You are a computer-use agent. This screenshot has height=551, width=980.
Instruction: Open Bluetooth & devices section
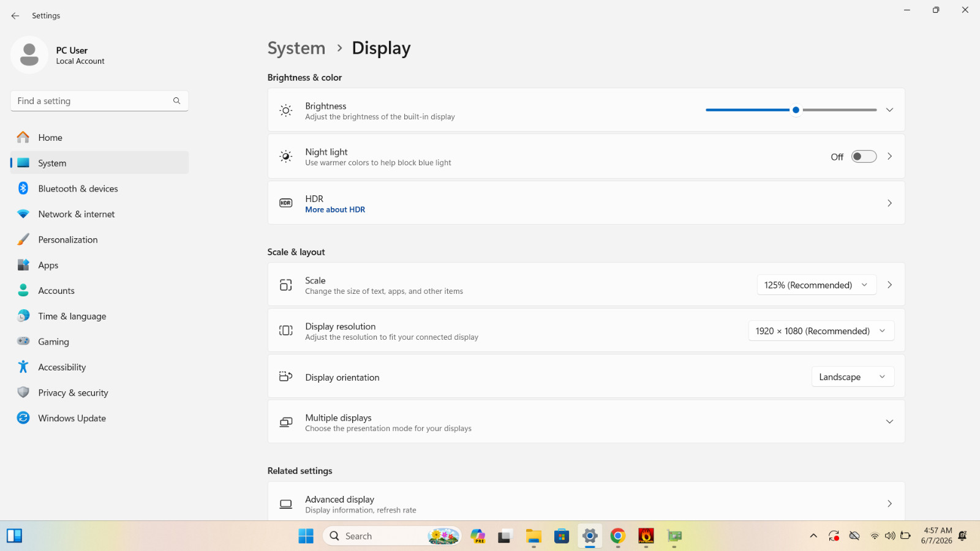pos(99,189)
